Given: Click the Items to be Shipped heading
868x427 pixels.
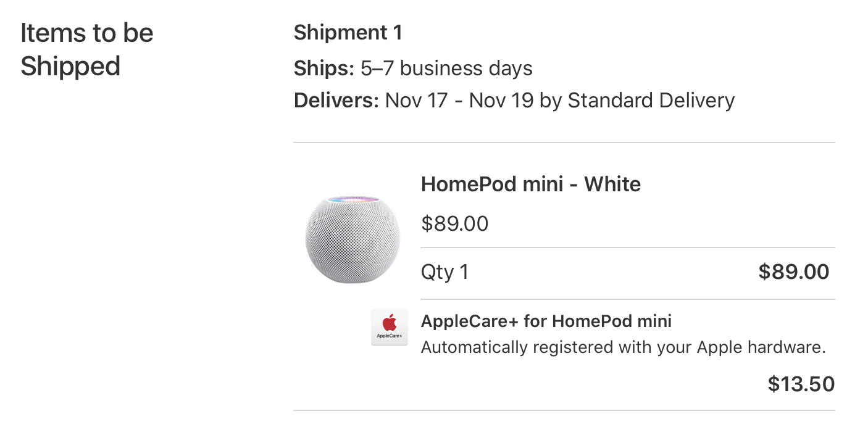Looking at the screenshot, I should click(x=86, y=49).
